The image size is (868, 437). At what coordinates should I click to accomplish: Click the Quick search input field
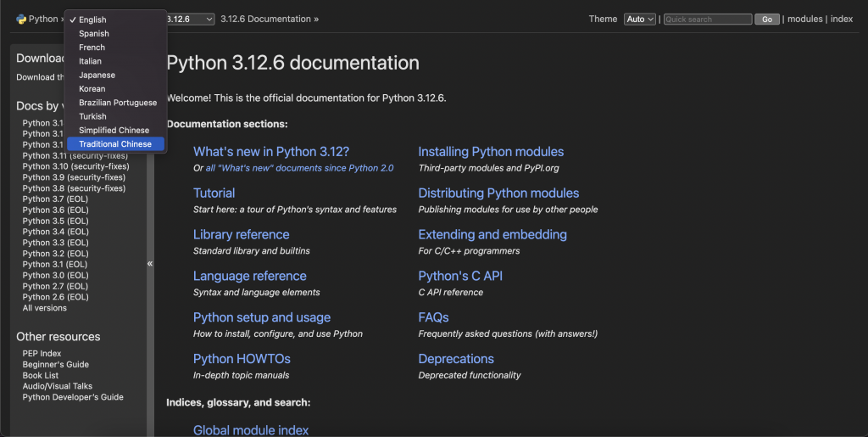click(x=707, y=19)
